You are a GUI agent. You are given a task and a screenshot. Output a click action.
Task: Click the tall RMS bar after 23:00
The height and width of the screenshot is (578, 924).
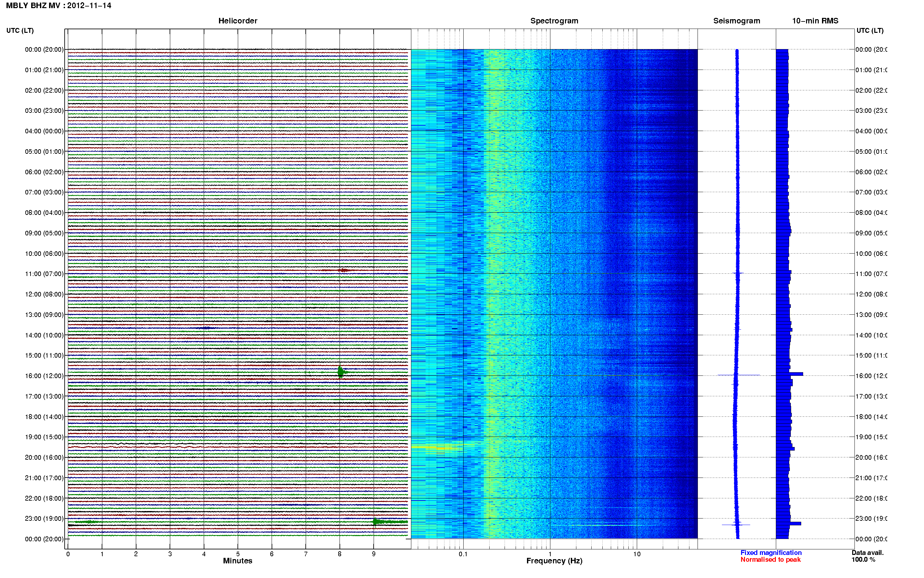[789, 523]
